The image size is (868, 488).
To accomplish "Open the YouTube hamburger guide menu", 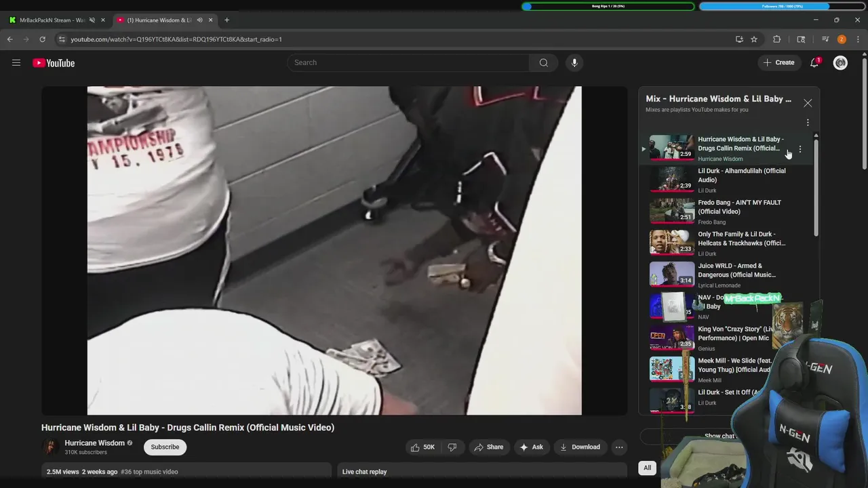I will tap(16, 63).
